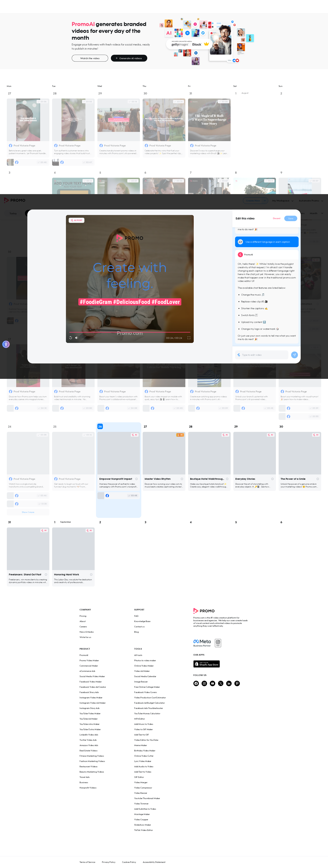Open the X (Twitter) icon under Follow Us
Viewport: 328px width, 868px height.
tap(221, 683)
